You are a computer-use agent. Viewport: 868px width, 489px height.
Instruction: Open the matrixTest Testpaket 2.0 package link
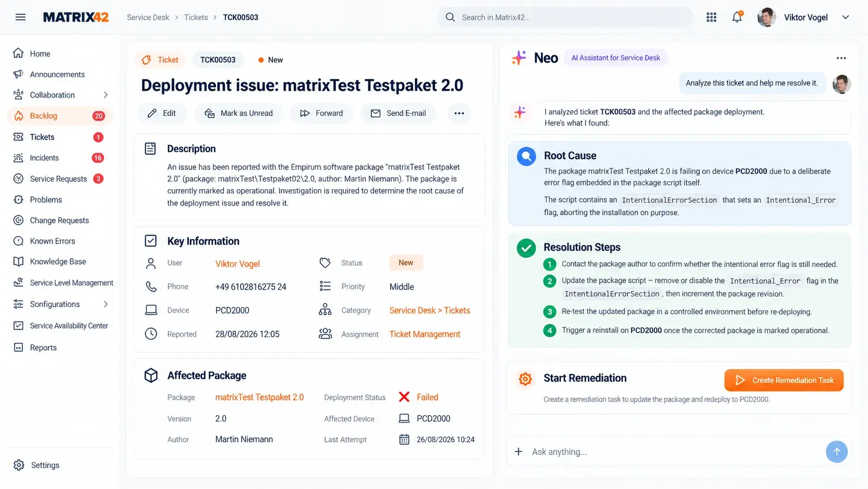(x=260, y=397)
